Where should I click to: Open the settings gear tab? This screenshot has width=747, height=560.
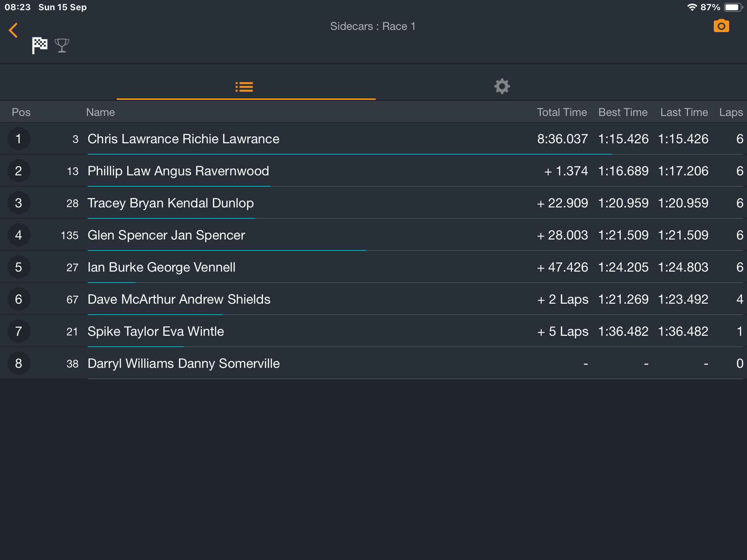(x=502, y=86)
